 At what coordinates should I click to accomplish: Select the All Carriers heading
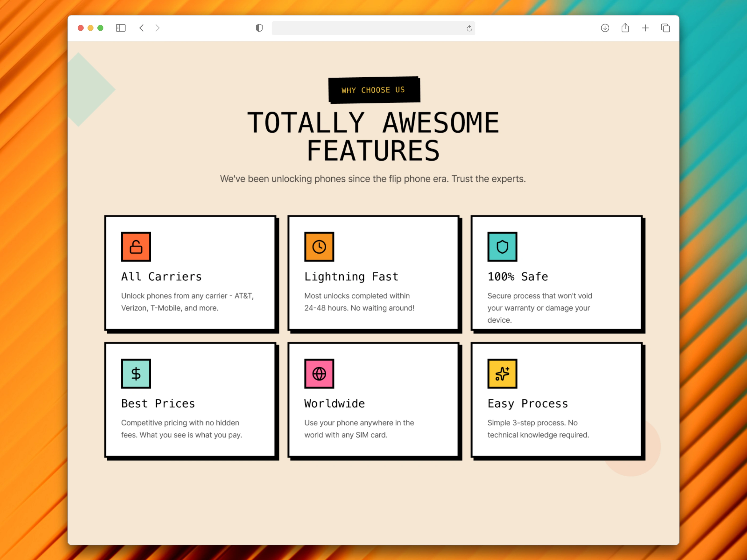coord(161,277)
